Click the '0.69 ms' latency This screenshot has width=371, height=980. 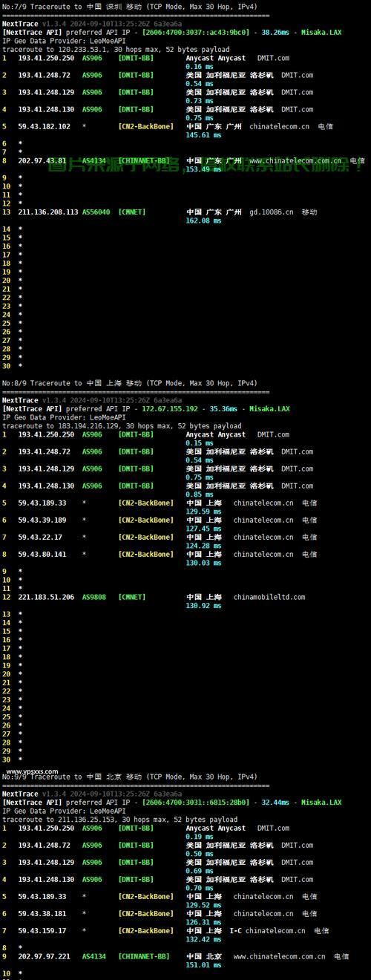(x=199, y=870)
